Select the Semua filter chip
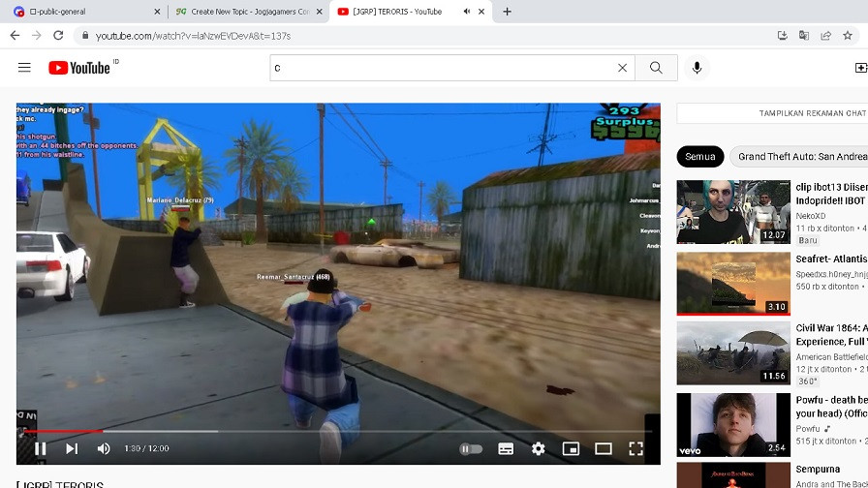 tap(700, 157)
